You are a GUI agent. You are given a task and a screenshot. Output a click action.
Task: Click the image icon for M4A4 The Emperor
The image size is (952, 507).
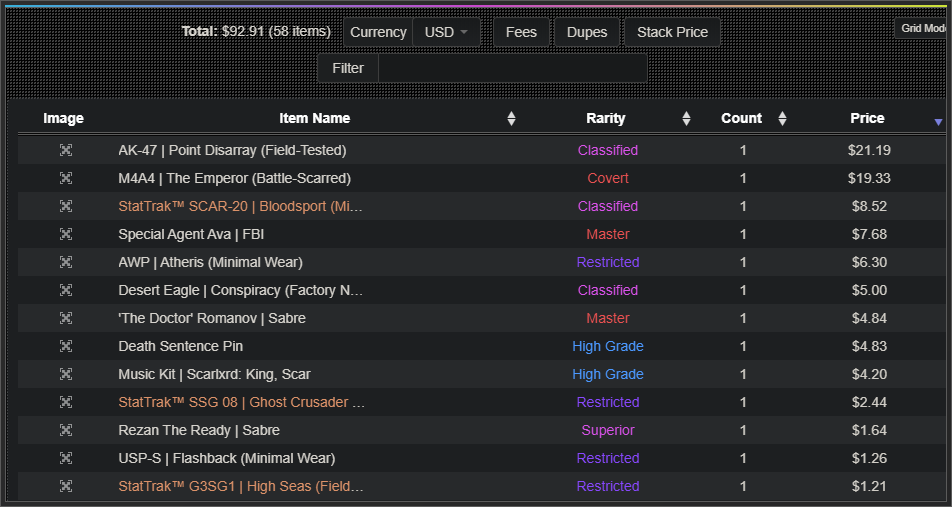(65, 178)
